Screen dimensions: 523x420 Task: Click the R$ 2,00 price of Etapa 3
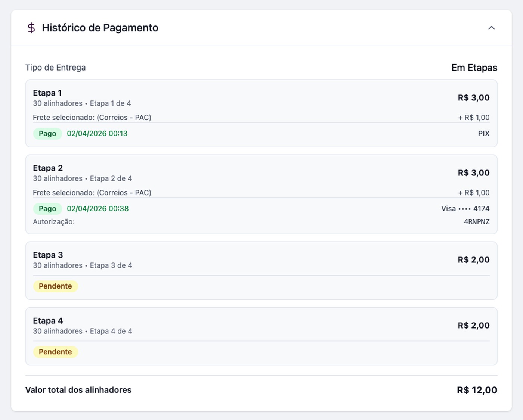click(x=473, y=260)
